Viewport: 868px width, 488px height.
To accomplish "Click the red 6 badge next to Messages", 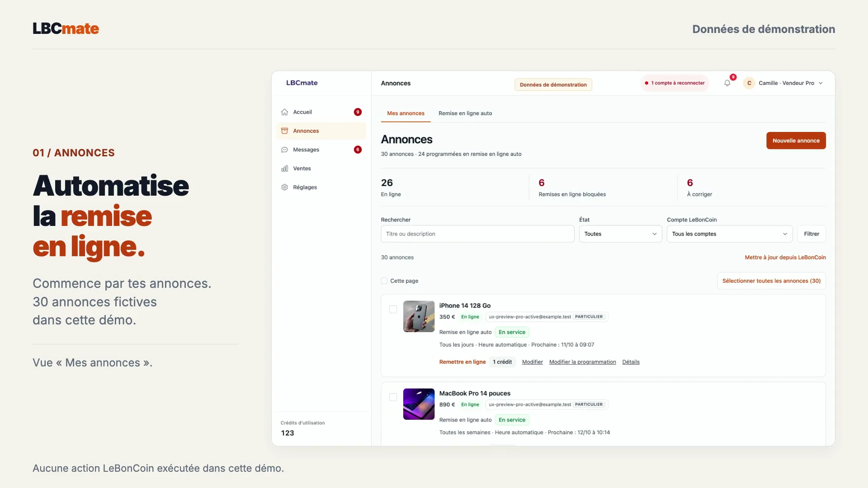I will coord(358,150).
